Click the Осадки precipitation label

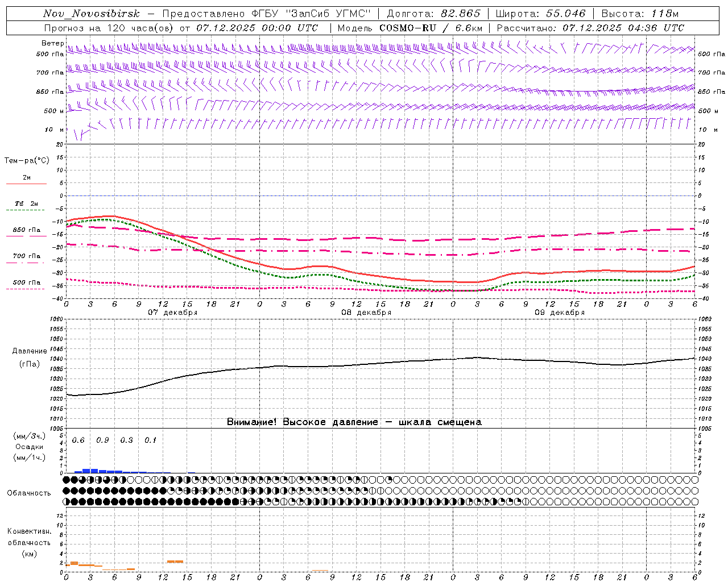[x=30, y=447]
